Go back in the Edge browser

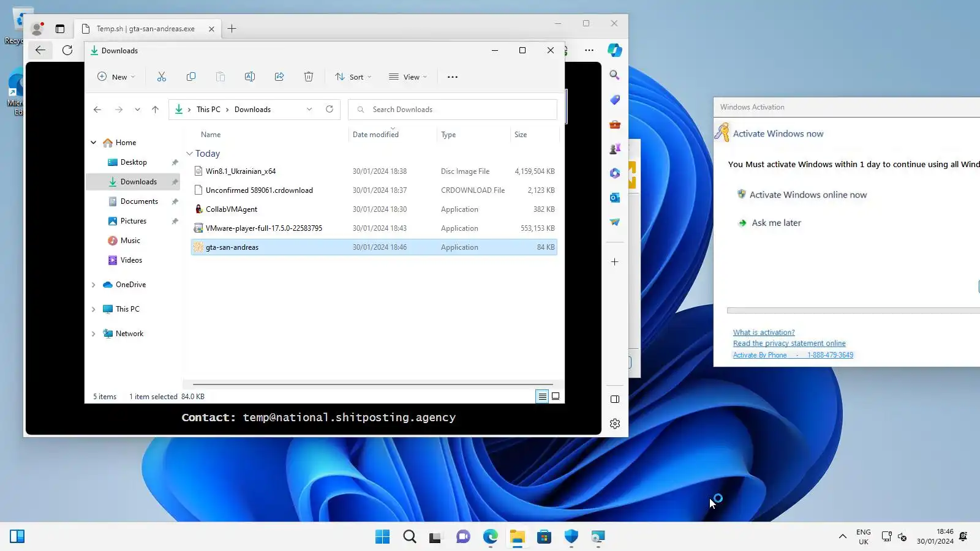[40, 50]
